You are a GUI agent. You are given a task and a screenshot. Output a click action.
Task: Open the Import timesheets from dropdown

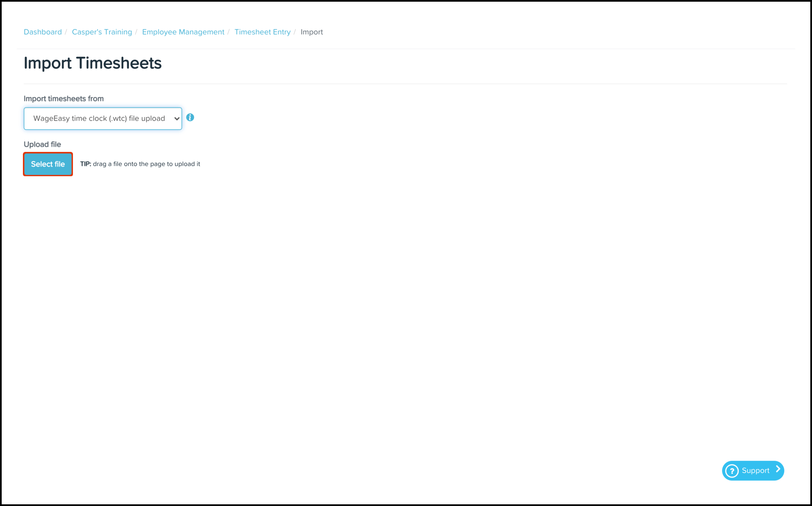[x=103, y=119]
